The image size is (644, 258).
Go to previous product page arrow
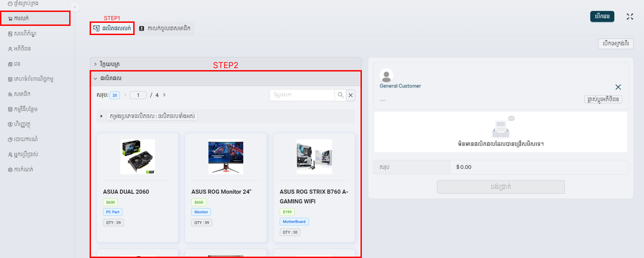[x=126, y=95]
